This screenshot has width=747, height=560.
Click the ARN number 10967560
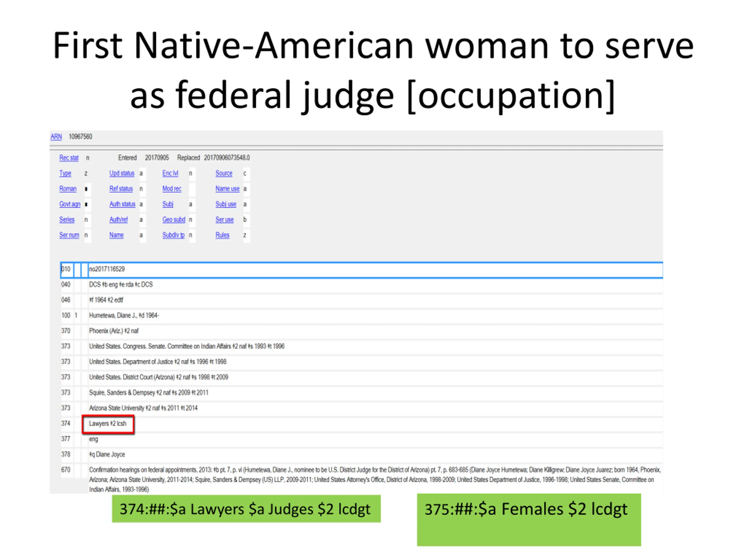tap(80, 137)
